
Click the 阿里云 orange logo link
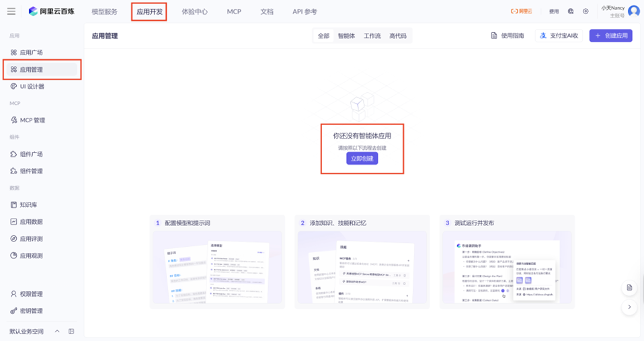[521, 11]
